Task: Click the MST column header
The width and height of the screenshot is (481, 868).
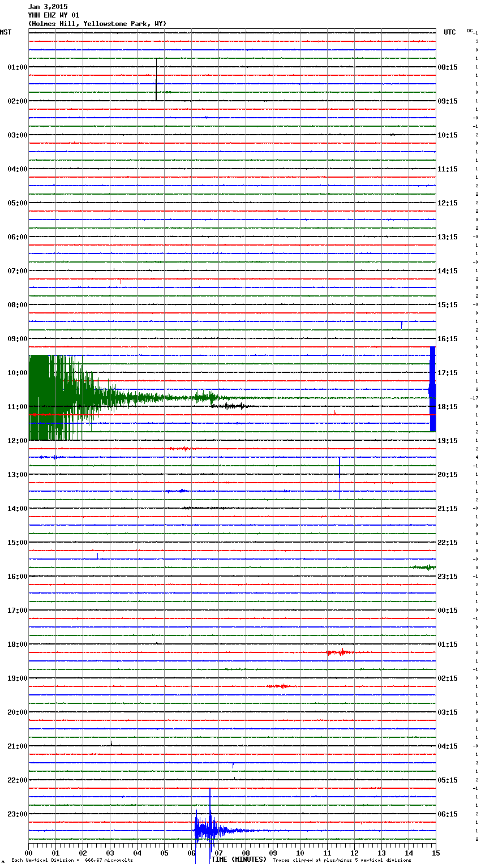Action: [x=6, y=32]
